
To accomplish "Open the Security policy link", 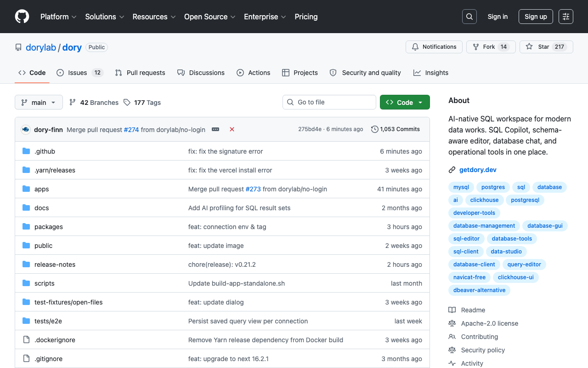I will [x=483, y=350].
